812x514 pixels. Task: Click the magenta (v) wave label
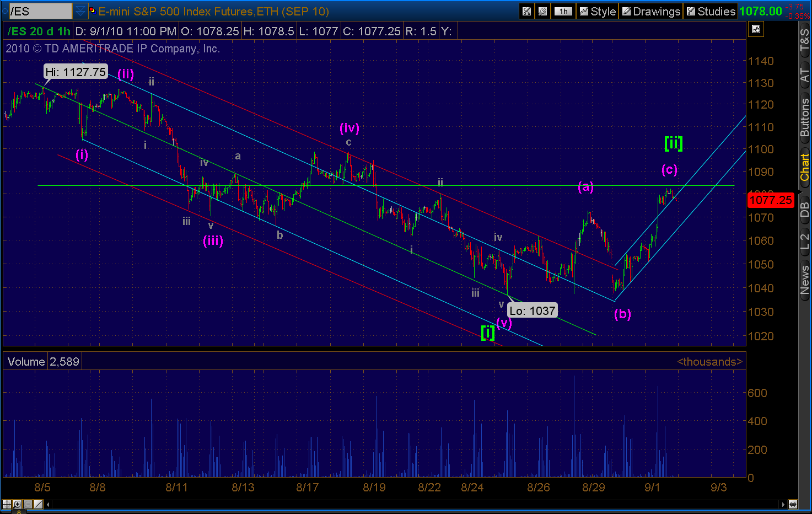(504, 323)
